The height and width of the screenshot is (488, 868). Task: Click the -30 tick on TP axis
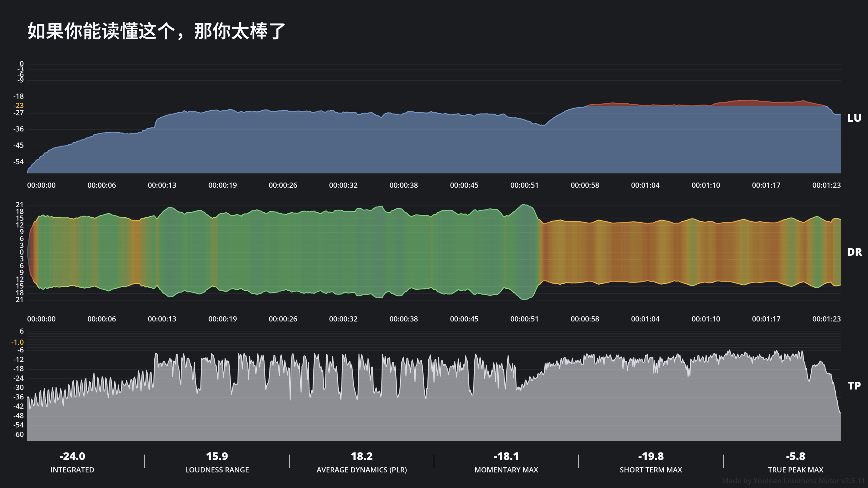18,388
